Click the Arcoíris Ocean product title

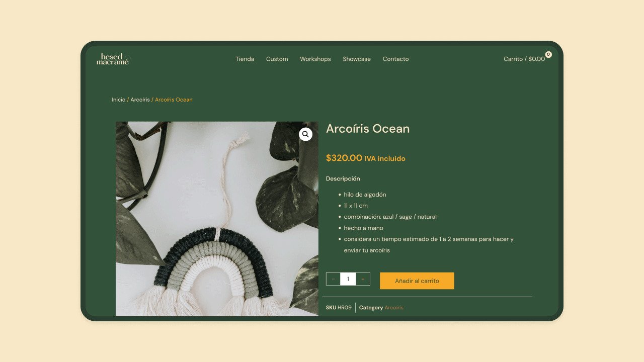pyautogui.click(x=368, y=129)
